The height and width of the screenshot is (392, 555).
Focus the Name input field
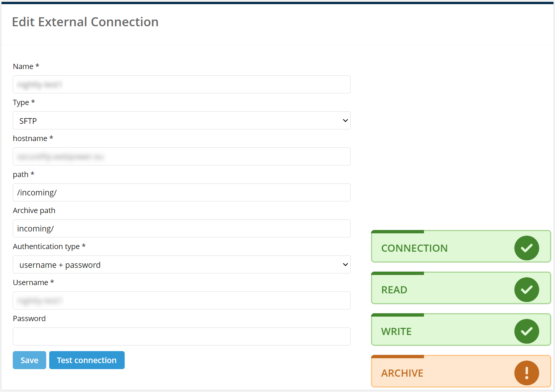coord(182,84)
